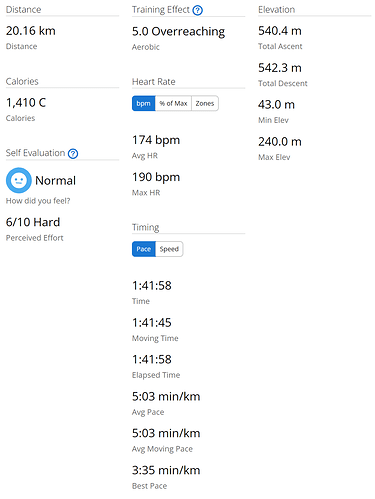Switch timing display to Speed
Screen dimensions: 375x499
tap(169, 249)
